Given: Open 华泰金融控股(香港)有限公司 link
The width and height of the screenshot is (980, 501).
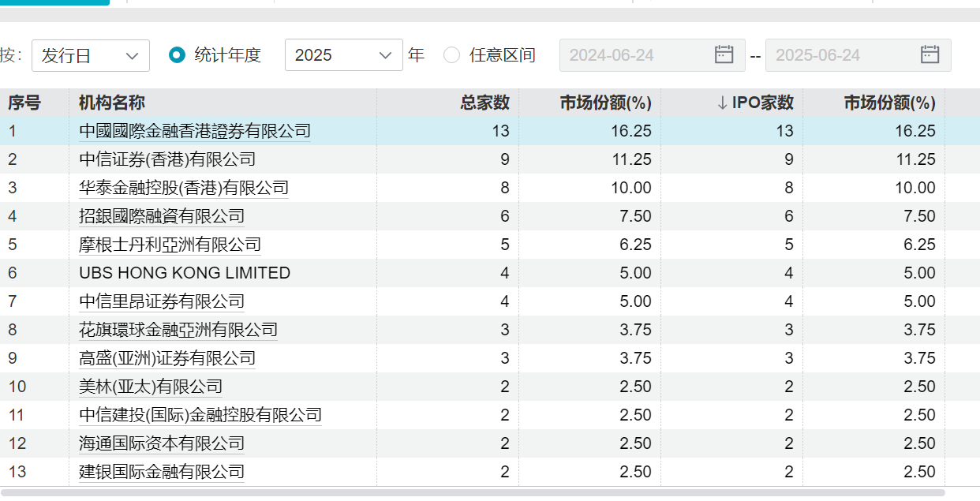Looking at the screenshot, I should (x=184, y=189).
